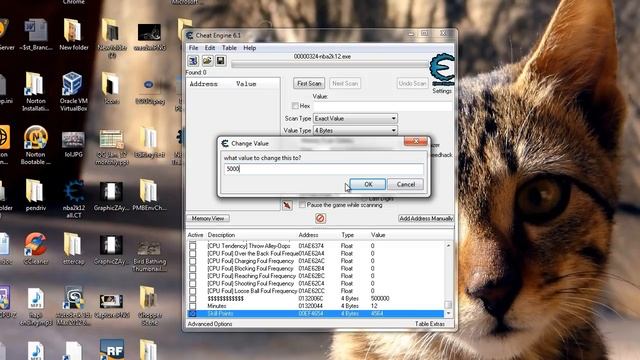Open the File menu
This screenshot has height=360, width=640.
coord(193,48)
